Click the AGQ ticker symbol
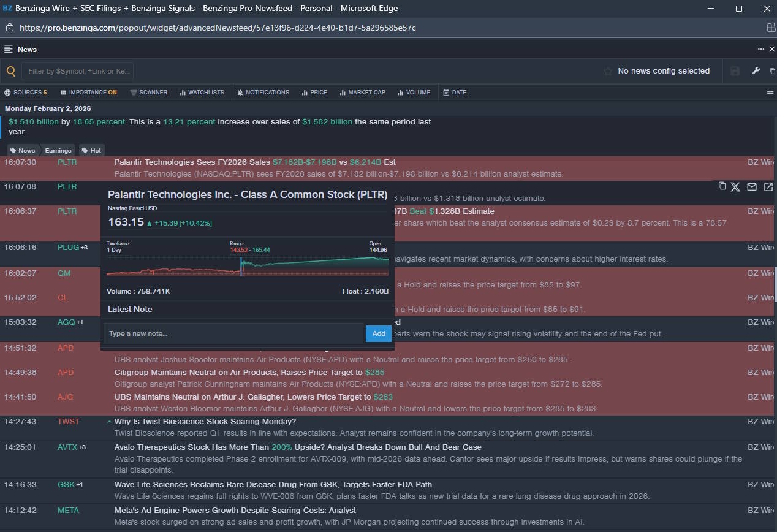Viewport: 777px width, 532px height. tap(66, 322)
